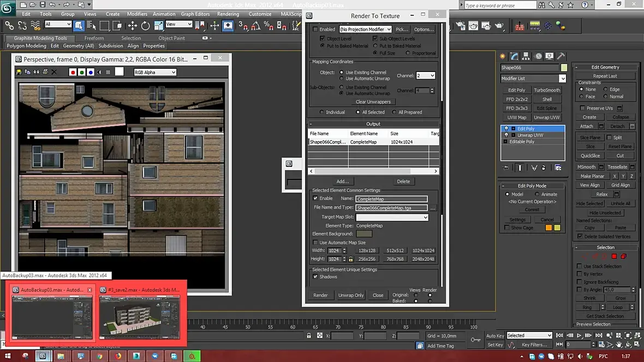Screen dimensions: 644x362
Task: Select the Edge constraint radio button
Action: [x=605, y=89]
